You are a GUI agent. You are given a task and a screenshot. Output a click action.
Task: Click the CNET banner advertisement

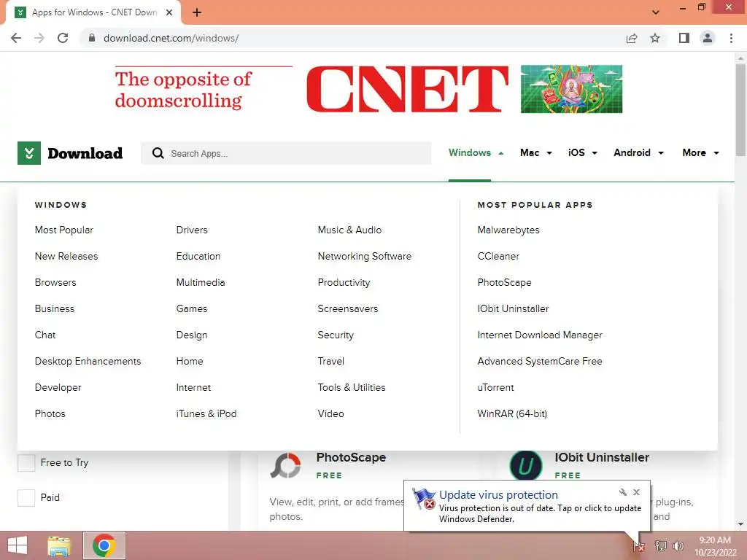[368, 89]
